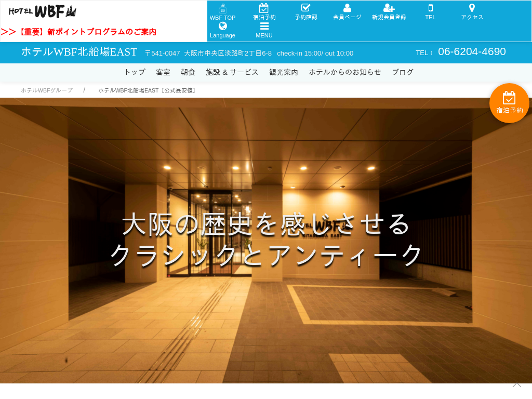Click the back-to-top arrow icon
Viewport: 532px width, 399px height.
coord(517,385)
